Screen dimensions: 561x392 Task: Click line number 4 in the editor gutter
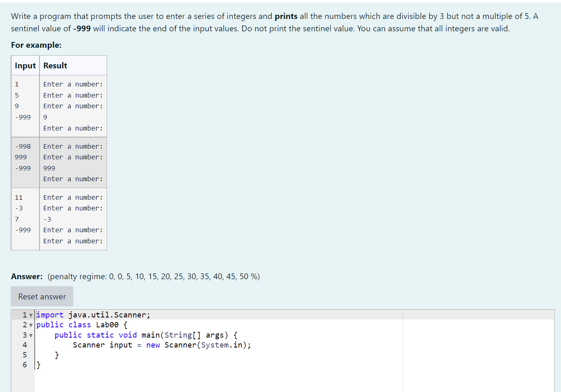tap(24, 345)
